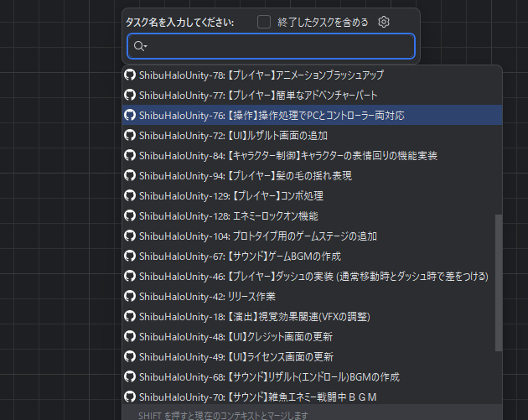
Task: Click GitHub icon beside ShibuHaloUnity-84
Action: pos(130,156)
